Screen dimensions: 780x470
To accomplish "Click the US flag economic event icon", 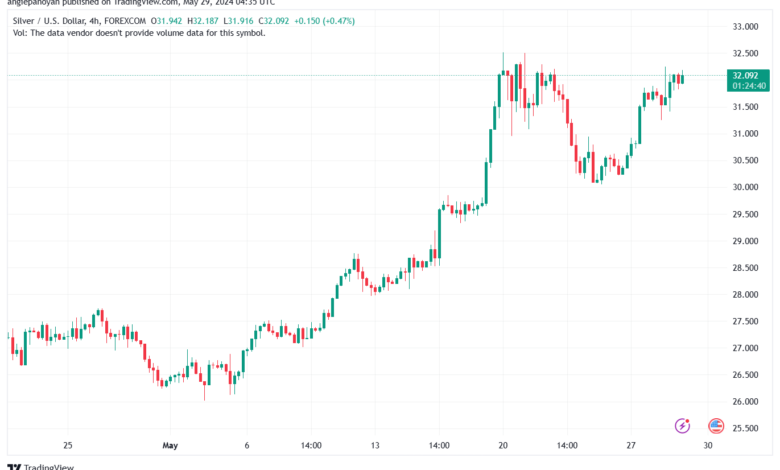I will coord(716,426).
